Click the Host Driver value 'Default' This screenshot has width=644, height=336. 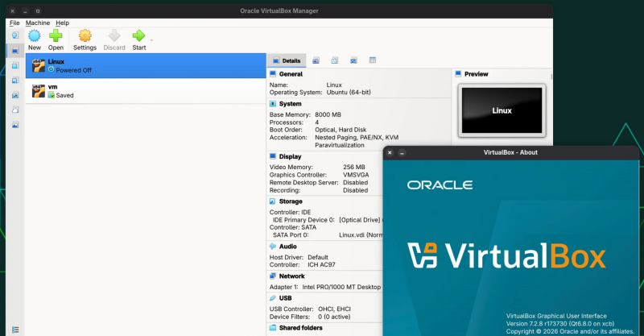tap(317, 258)
